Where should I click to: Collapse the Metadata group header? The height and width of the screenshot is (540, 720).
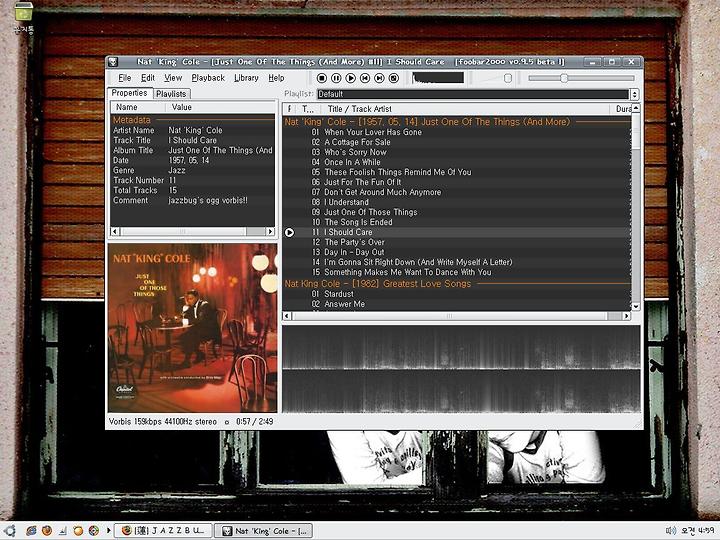pos(193,120)
